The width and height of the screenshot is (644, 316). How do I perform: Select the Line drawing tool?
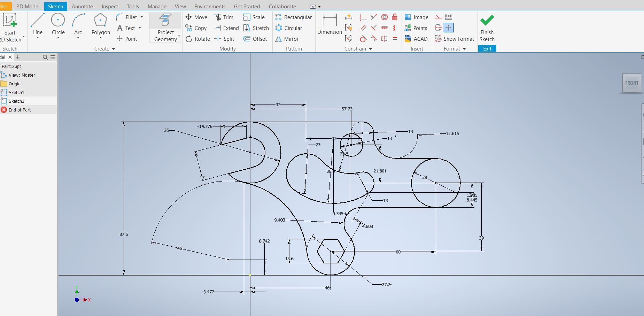click(38, 24)
